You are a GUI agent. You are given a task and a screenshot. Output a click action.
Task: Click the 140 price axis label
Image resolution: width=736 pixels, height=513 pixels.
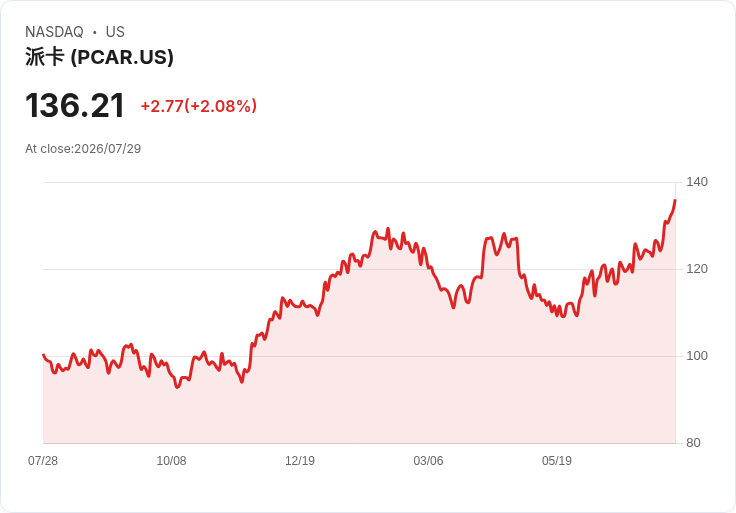point(697,182)
